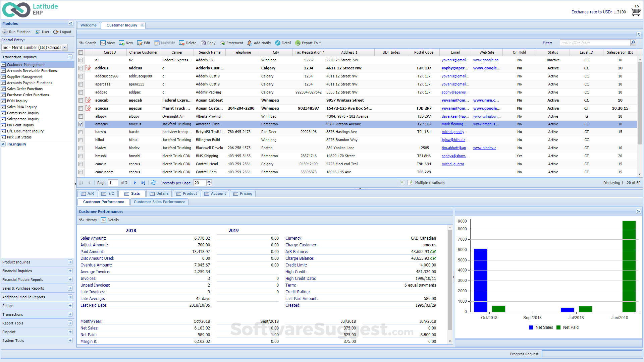Screen dimensions: 644x362
Task: Select the MultiEdit toolbar icon
Action: coord(164,43)
